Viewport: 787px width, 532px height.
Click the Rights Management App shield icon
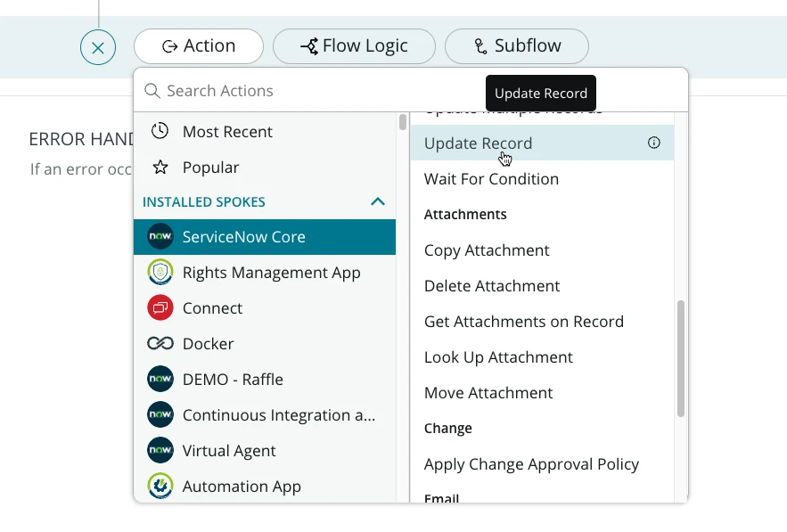160,273
